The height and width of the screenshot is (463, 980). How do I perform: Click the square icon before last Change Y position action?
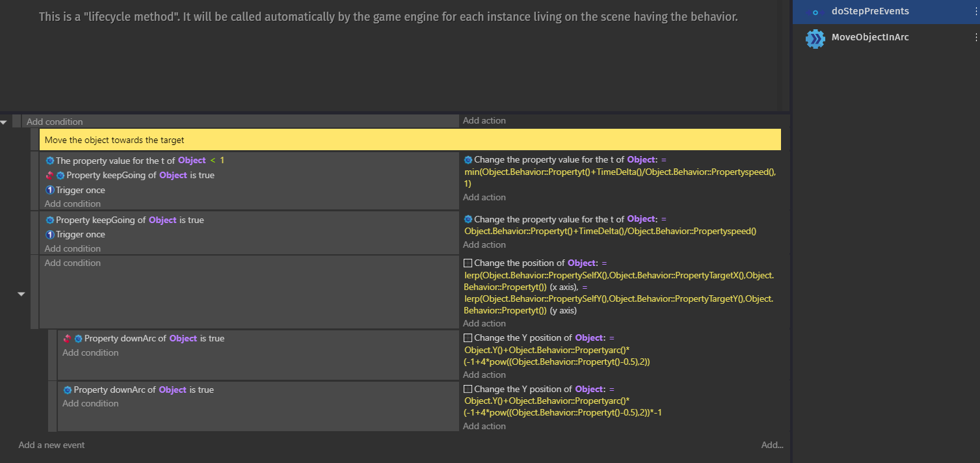click(x=468, y=388)
